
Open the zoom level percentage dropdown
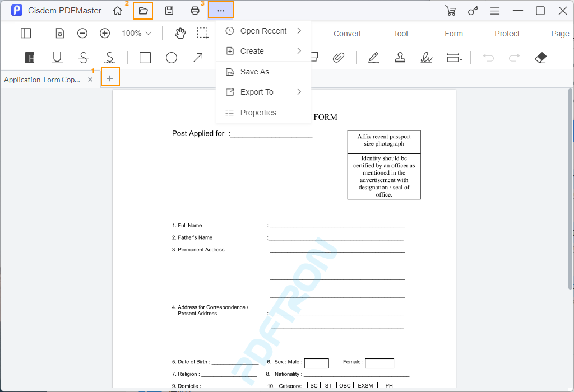(x=135, y=33)
